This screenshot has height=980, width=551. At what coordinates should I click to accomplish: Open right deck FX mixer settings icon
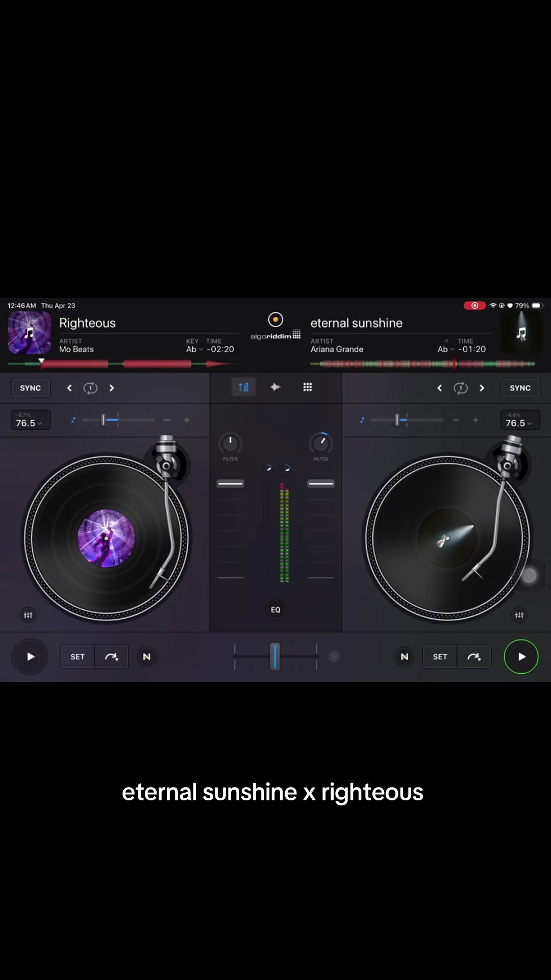(519, 615)
